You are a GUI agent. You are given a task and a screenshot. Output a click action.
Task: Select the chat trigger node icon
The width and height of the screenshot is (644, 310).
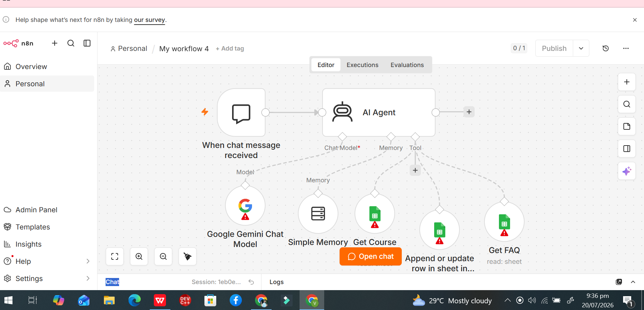click(241, 113)
